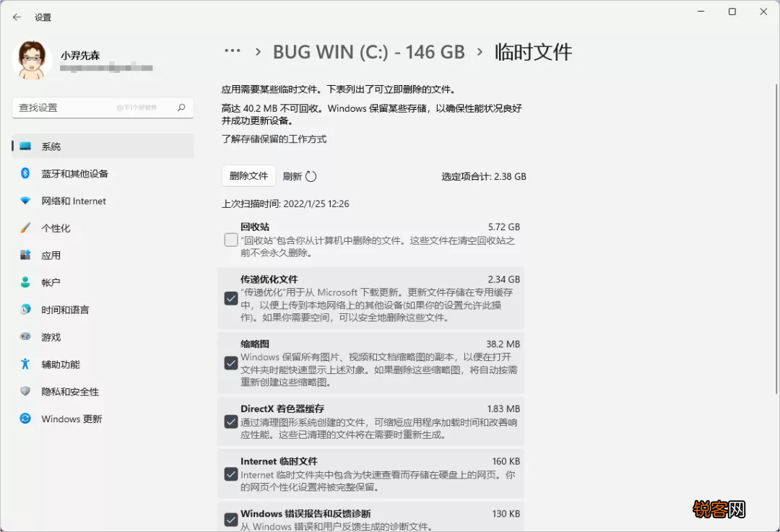Image resolution: width=780 pixels, height=532 pixels.
Task: Click the Privacy shield icon
Action: point(25,391)
